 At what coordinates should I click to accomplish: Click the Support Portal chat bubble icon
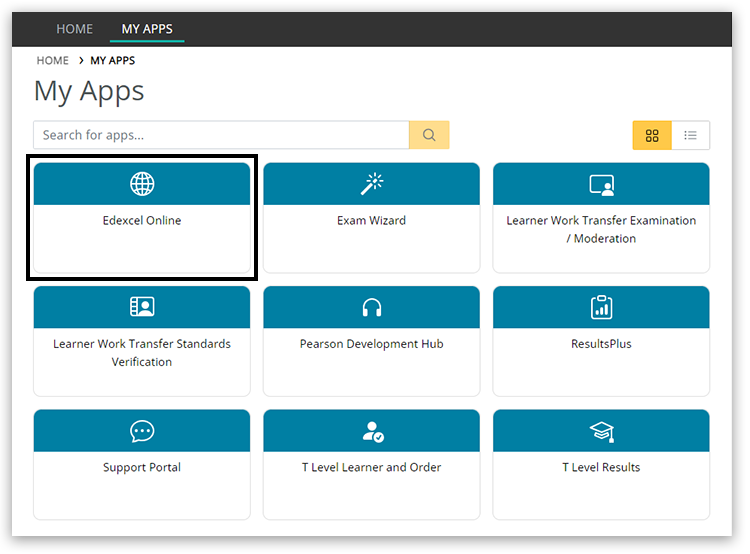click(142, 431)
